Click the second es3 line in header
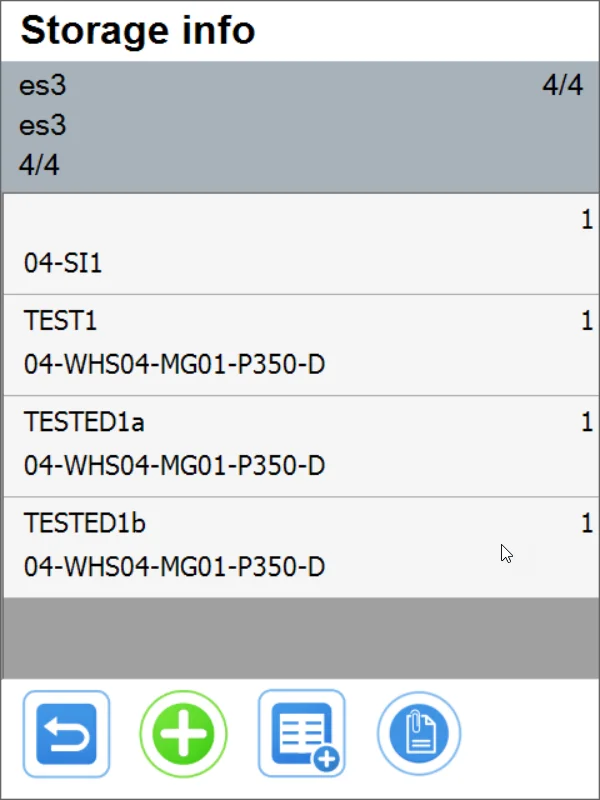Screen dimensions: 600x800 tap(44, 126)
